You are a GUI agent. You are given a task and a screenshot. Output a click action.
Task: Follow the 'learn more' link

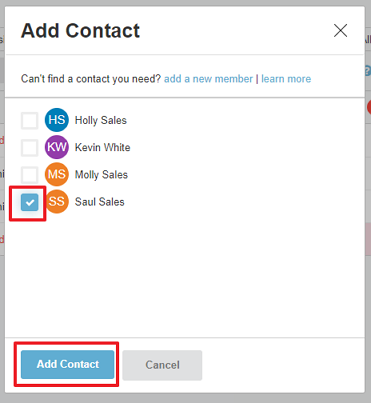coord(286,79)
